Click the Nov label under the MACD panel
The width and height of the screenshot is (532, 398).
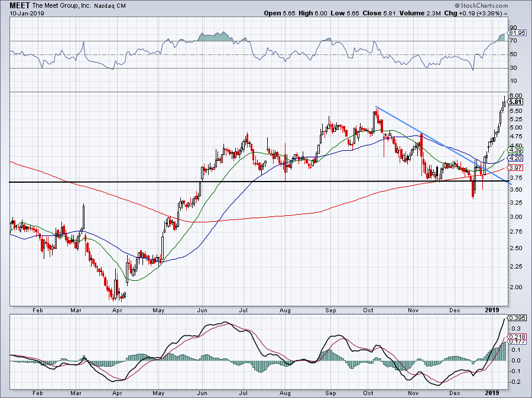click(413, 393)
